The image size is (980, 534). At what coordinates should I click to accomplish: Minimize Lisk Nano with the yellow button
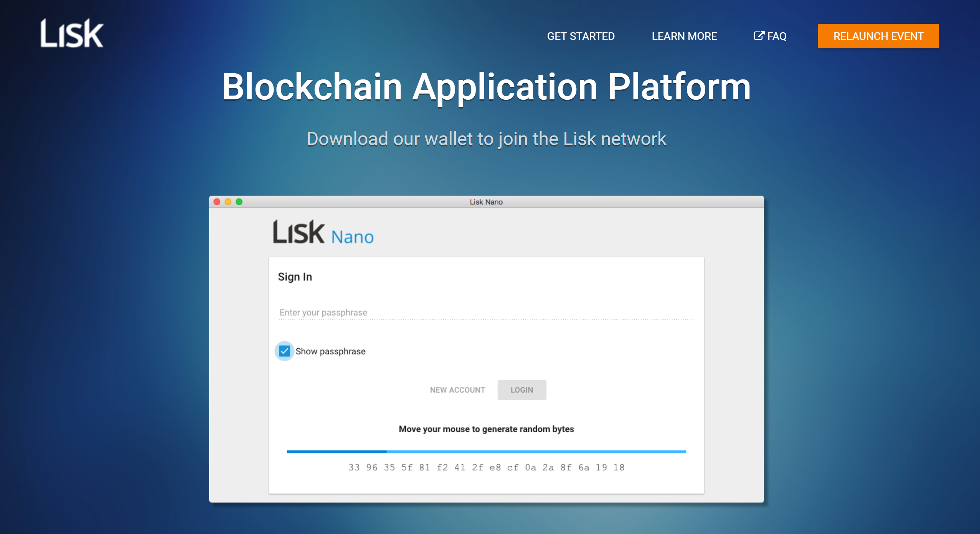point(228,202)
